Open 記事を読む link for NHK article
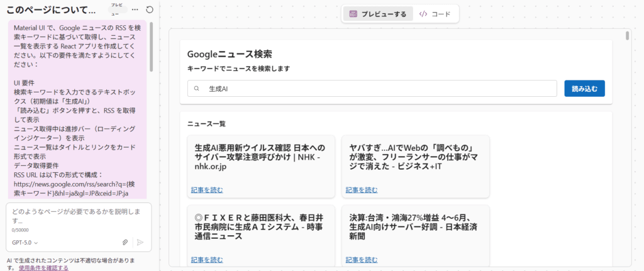 (x=207, y=190)
